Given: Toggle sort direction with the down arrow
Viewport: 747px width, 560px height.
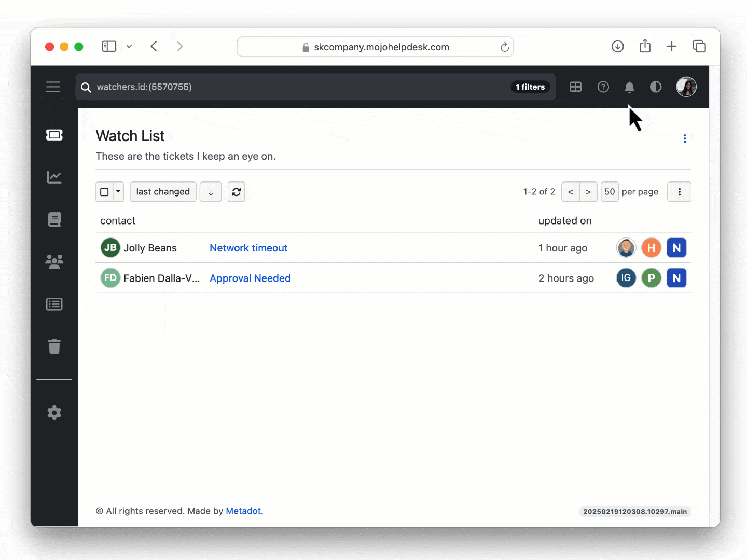Looking at the screenshot, I should pyautogui.click(x=211, y=192).
